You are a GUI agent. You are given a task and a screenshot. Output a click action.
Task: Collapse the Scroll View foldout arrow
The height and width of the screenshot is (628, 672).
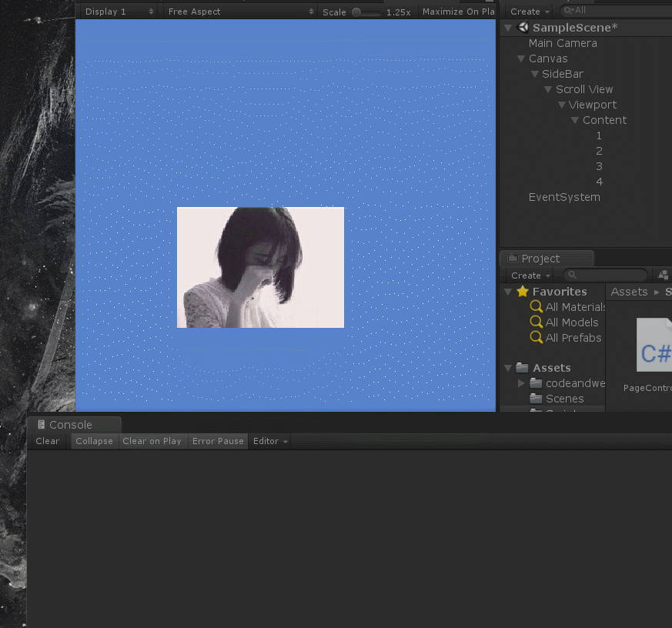[548, 89]
